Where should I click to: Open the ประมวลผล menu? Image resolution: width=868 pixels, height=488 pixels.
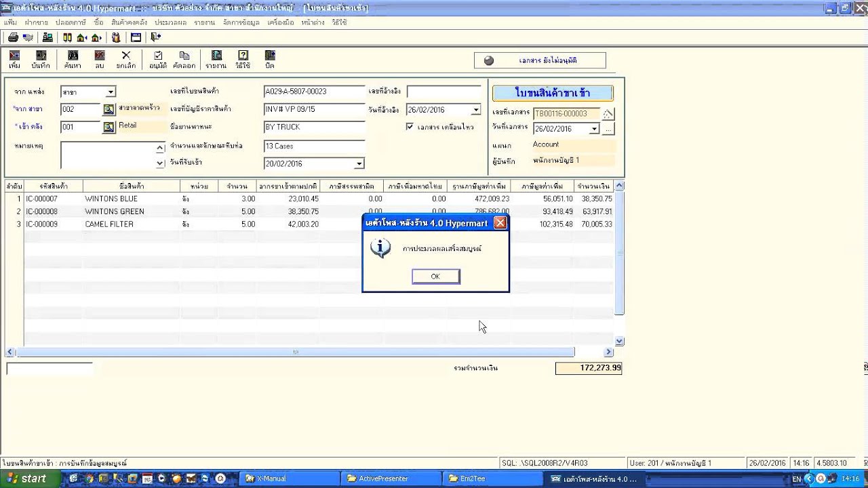tap(170, 22)
